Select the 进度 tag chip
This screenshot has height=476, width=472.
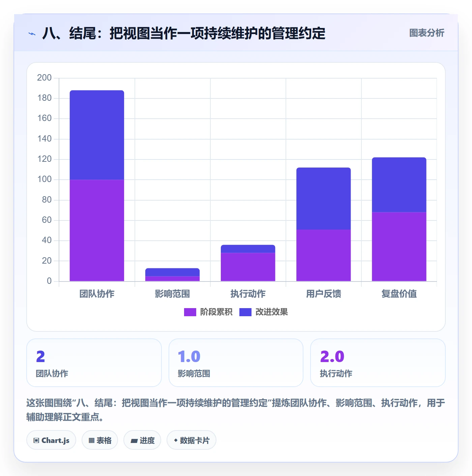(x=142, y=440)
